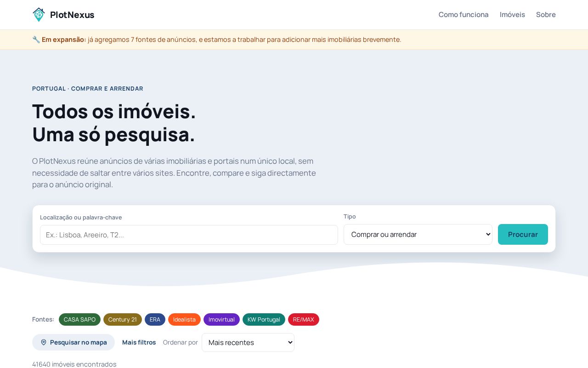Open the Tipo dropdown (Comprar ou arrendar)
The image size is (588, 368).
418,234
